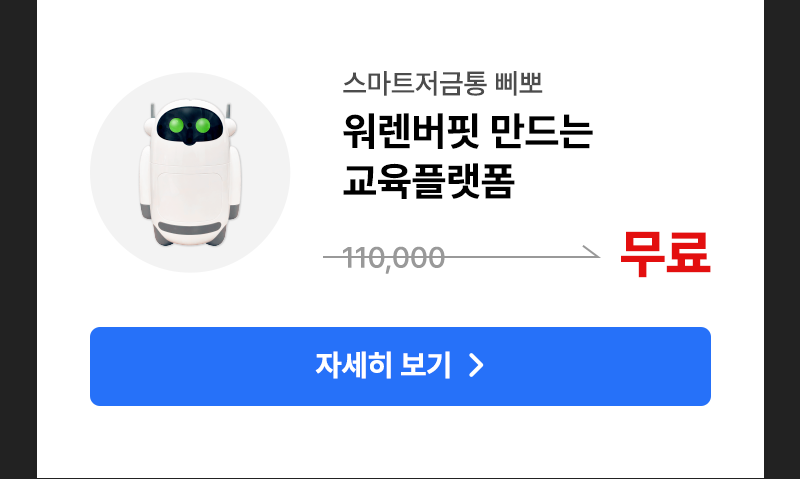
Task: Click the robot's left green eye
Action: pos(177,125)
